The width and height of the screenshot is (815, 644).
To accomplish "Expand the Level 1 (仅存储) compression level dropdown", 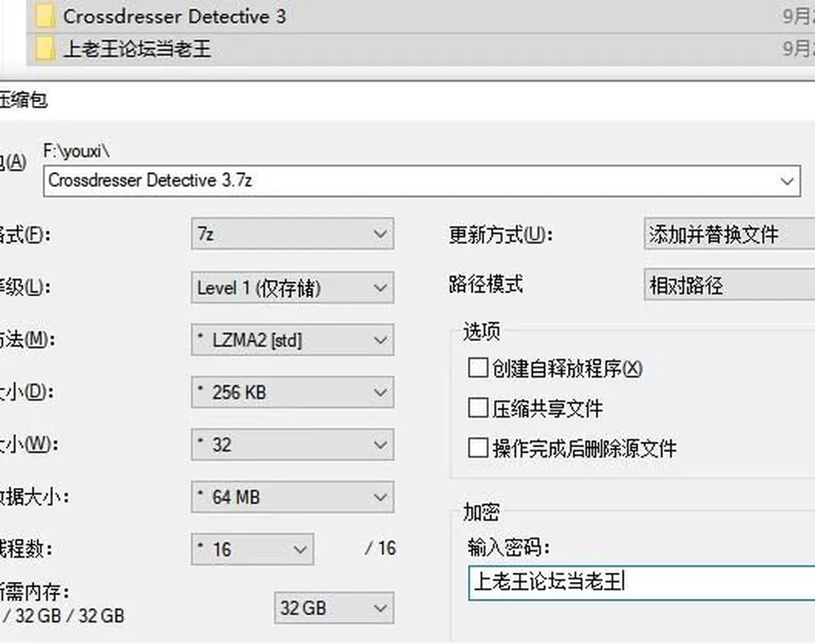I will click(292, 287).
